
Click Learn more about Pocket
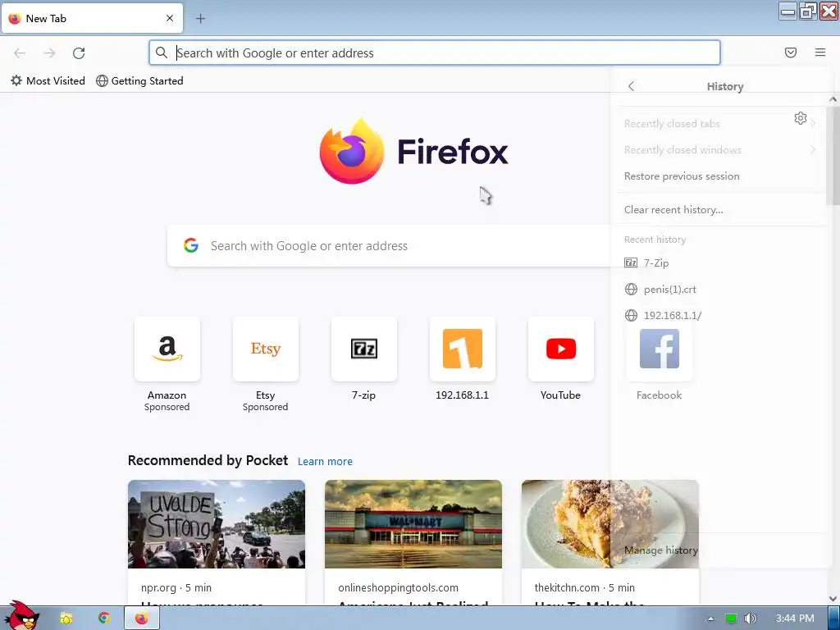(325, 461)
